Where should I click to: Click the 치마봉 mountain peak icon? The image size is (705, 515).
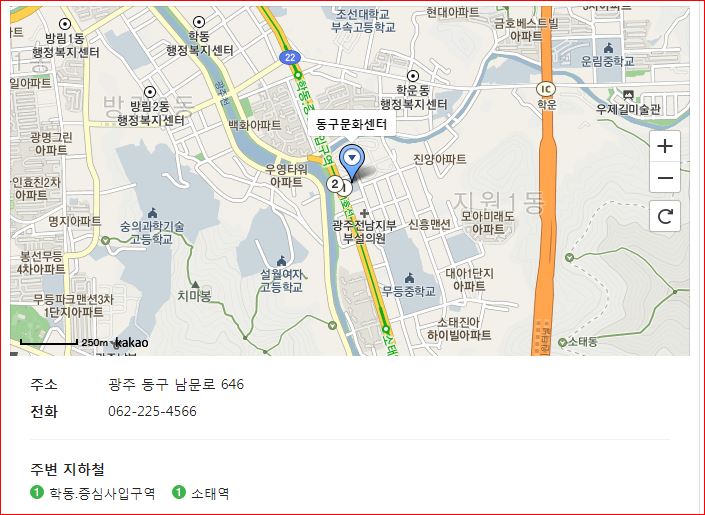point(195,285)
